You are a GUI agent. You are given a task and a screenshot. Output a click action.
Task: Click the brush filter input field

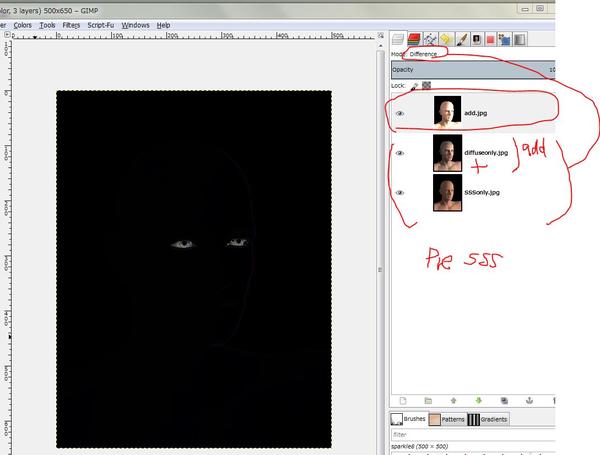click(473, 435)
